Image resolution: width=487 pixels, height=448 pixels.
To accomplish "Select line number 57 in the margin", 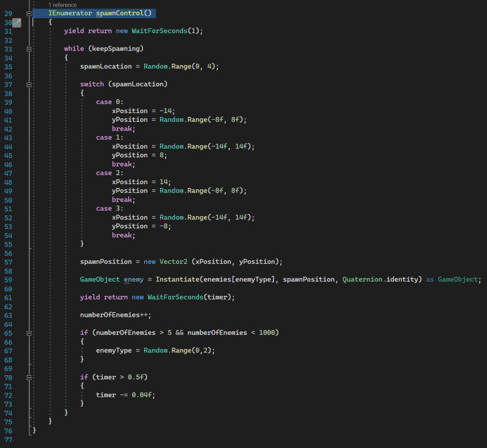I will (8, 262).
